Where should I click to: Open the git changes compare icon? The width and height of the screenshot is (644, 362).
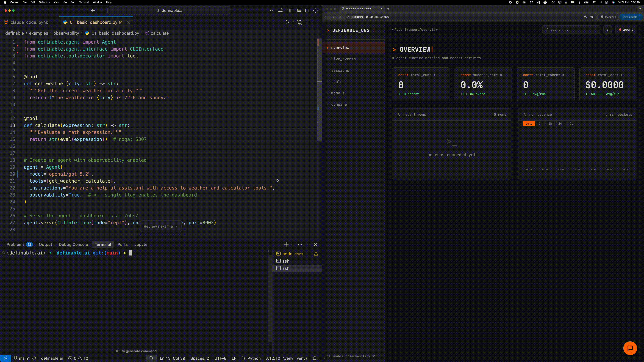point(300,22)
